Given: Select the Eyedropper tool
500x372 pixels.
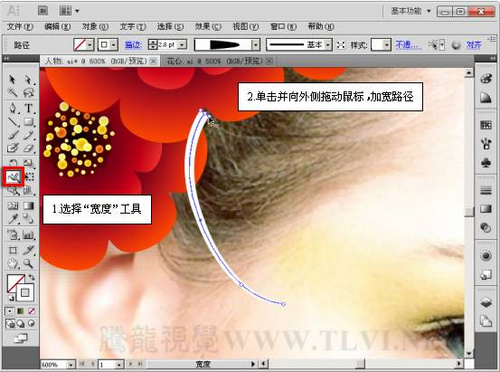Looking at the screenshot, I should click(12, 219).
